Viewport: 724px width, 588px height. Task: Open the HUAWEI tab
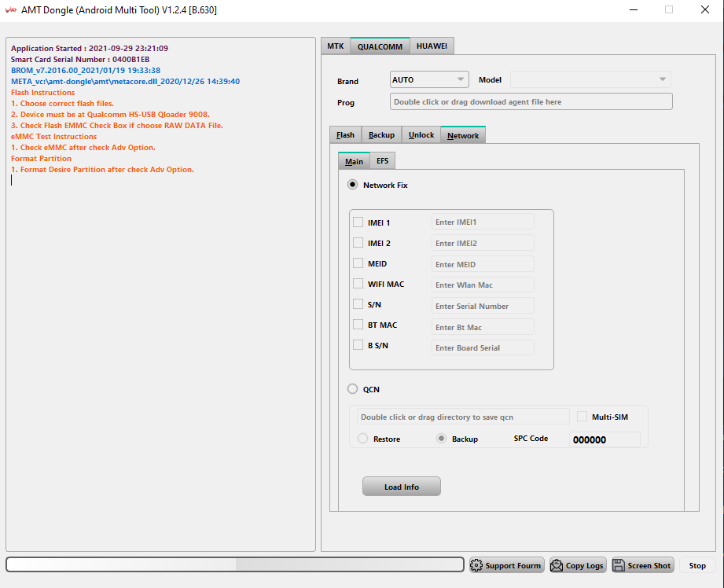tap(432, 46)
